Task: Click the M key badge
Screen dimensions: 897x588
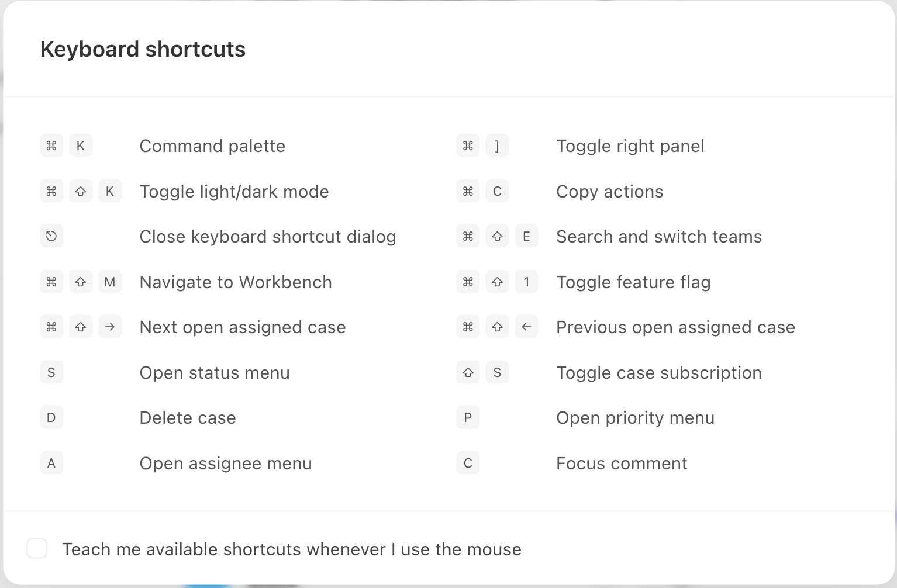Action: click(x=110, y=282)
